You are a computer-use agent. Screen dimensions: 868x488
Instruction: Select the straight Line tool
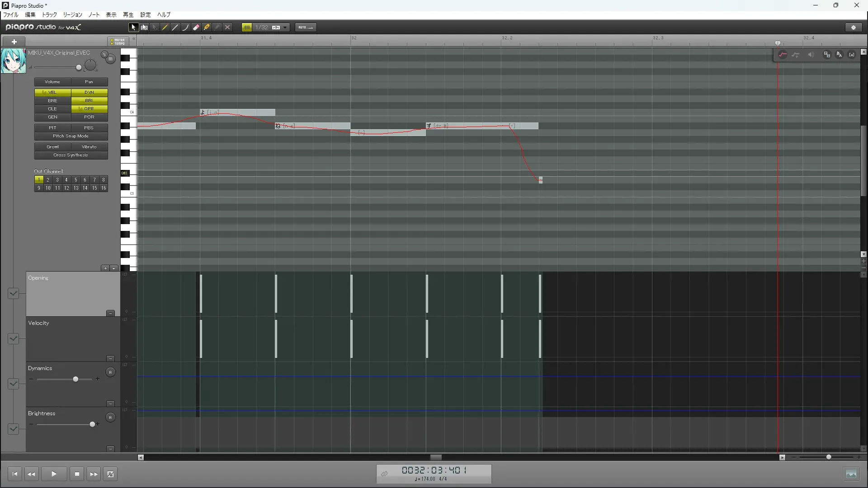point(175,28)
